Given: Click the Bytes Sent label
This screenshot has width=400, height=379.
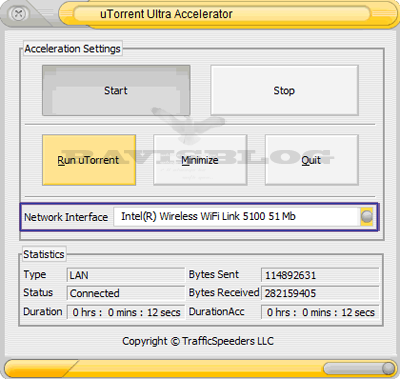Looking at the screenshot, I should coord(214,274).
